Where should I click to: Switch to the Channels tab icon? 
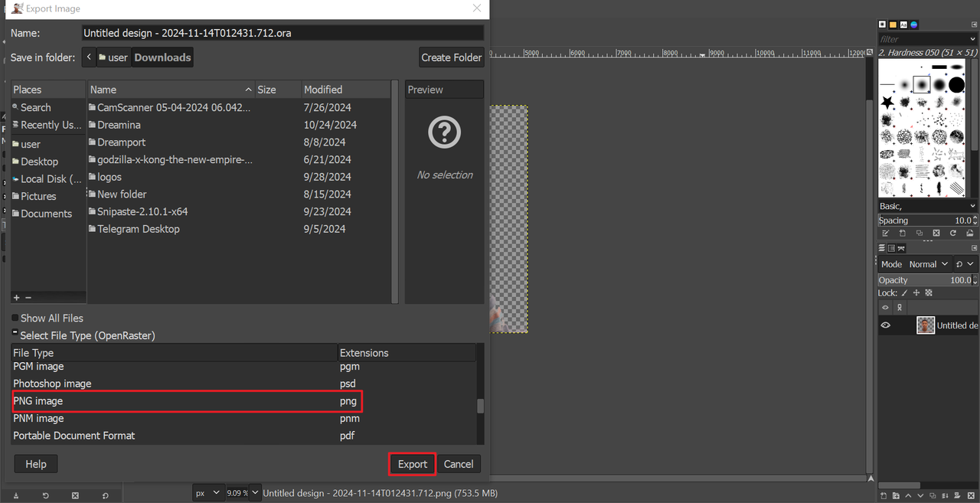(891, 248)
